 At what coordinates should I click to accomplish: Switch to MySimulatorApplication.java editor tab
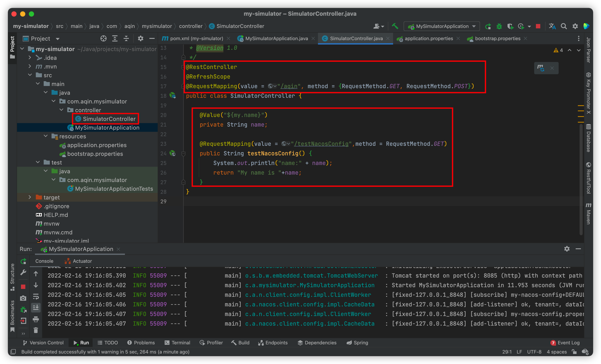tap(276, 39)
